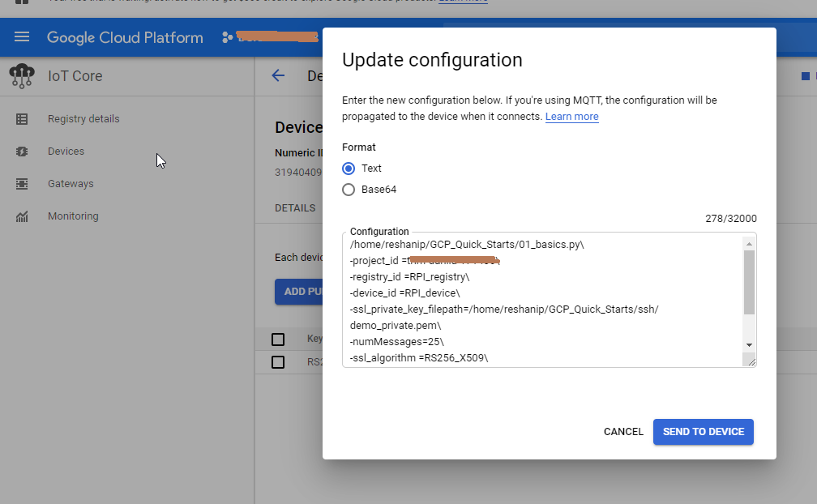Open the Learn more link in dialog
817x504 pixels.
tap(571, 116)
